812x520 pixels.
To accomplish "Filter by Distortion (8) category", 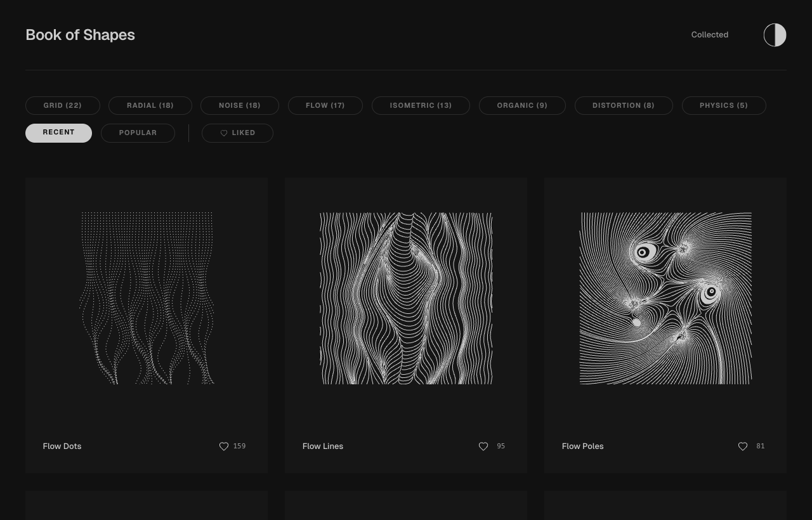I will point(624,105).
